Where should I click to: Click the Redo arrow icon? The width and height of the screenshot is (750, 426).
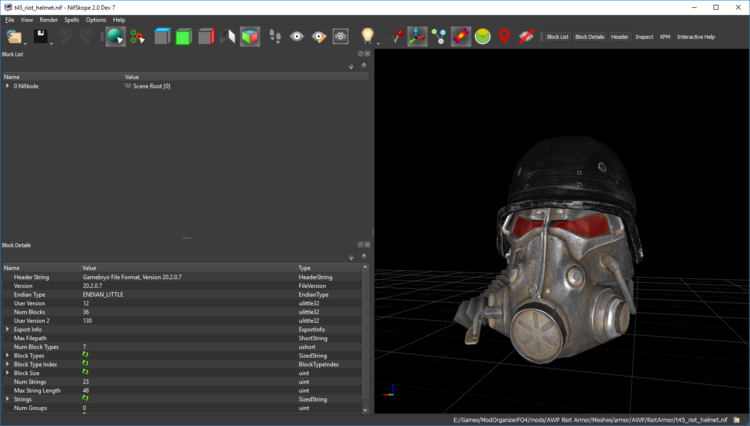86,37
